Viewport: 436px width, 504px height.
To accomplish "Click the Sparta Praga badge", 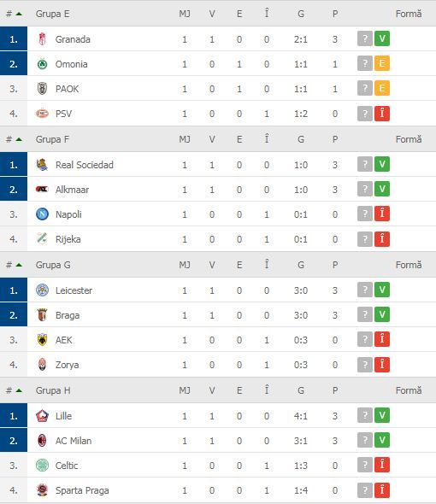I will pyautogui.click(x=42, y=490).
